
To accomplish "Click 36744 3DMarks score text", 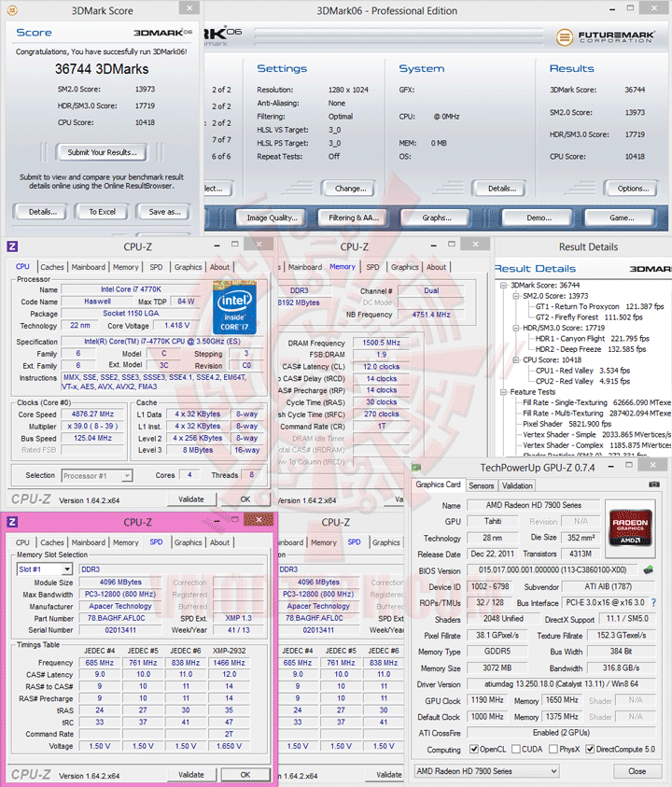I will (102, 69).
